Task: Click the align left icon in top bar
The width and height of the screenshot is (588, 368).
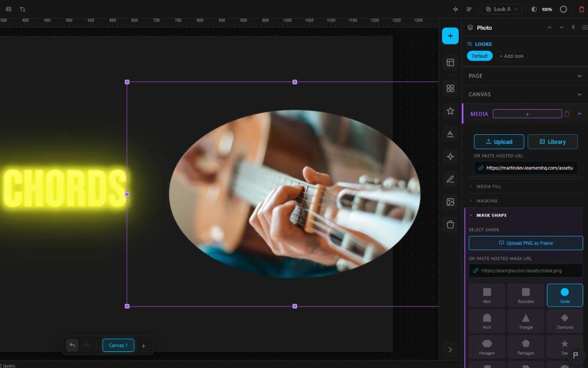Action: tap(469, 9)
